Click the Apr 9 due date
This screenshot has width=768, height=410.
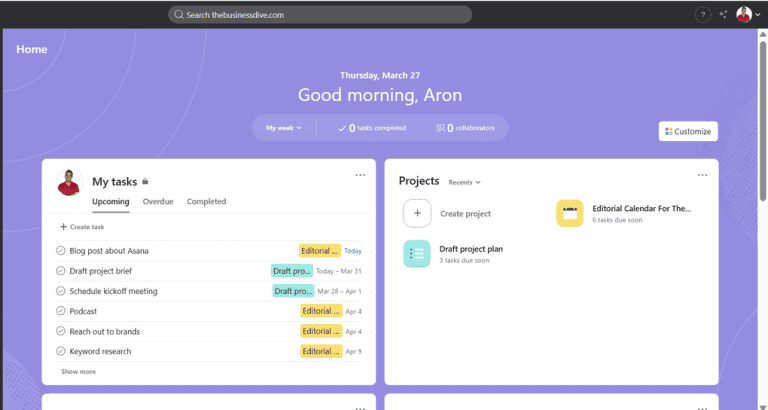point(354,351)
